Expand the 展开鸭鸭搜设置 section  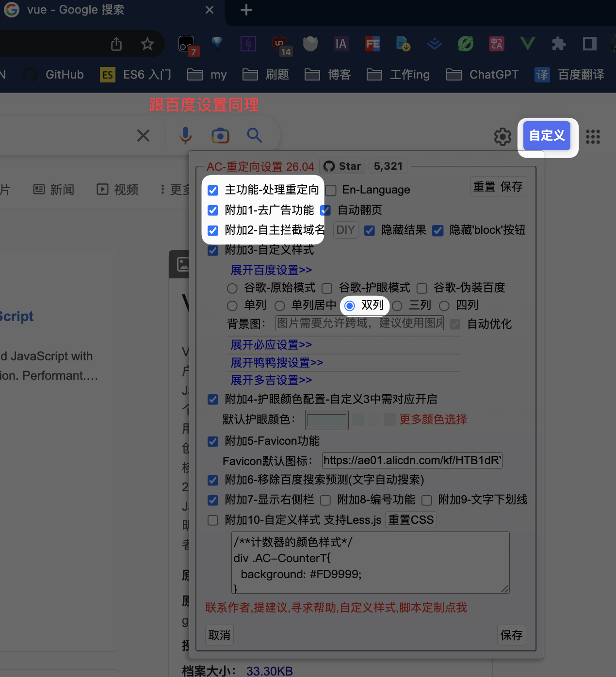click(276, 363)
